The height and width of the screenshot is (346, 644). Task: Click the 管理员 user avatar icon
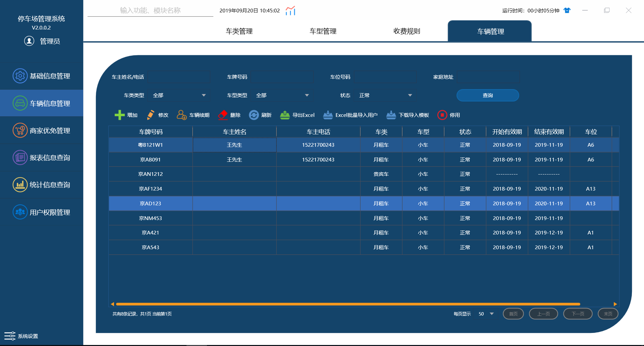pos(29,41)
